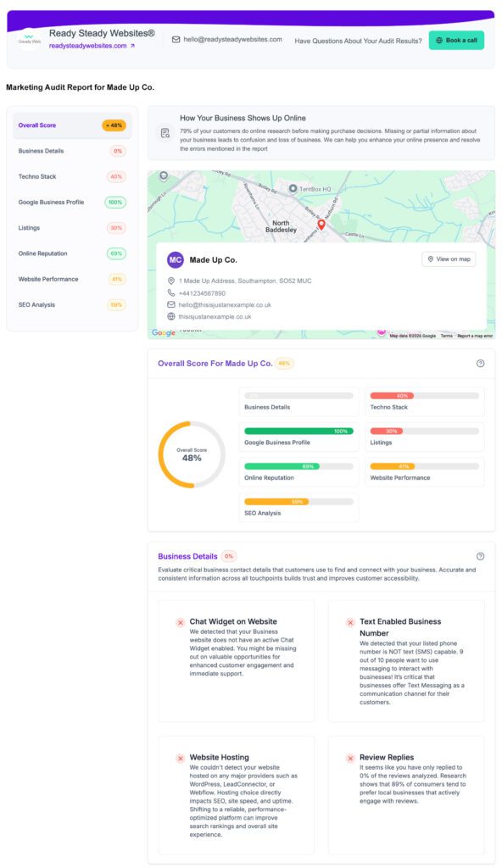Click the envelope icon beside hello@readysteadywebsites.com

(176, 40)
